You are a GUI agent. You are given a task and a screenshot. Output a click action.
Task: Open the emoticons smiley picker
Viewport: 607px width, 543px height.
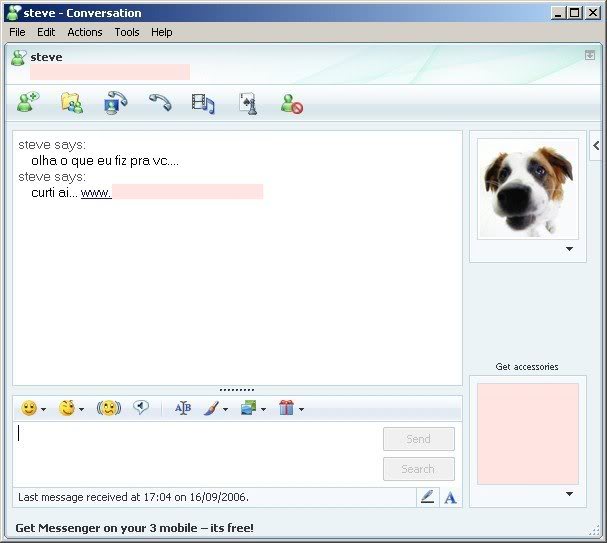29,408
